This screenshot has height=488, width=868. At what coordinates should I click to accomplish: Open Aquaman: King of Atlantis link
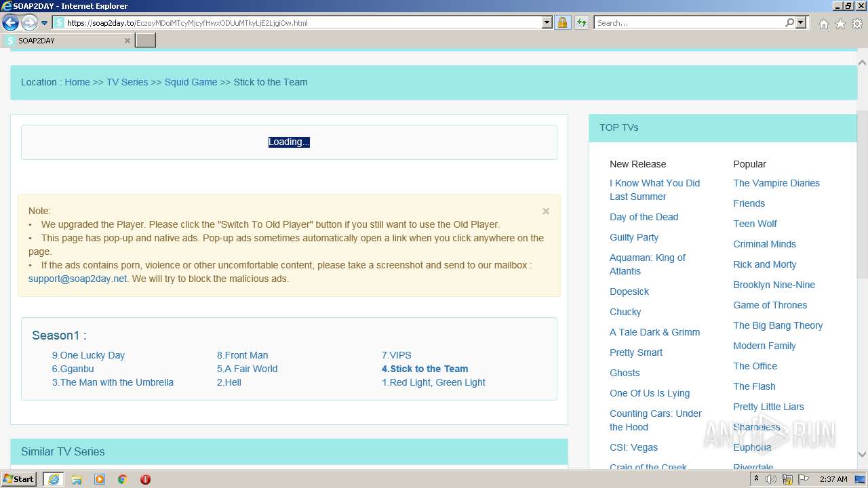point(647,264)
